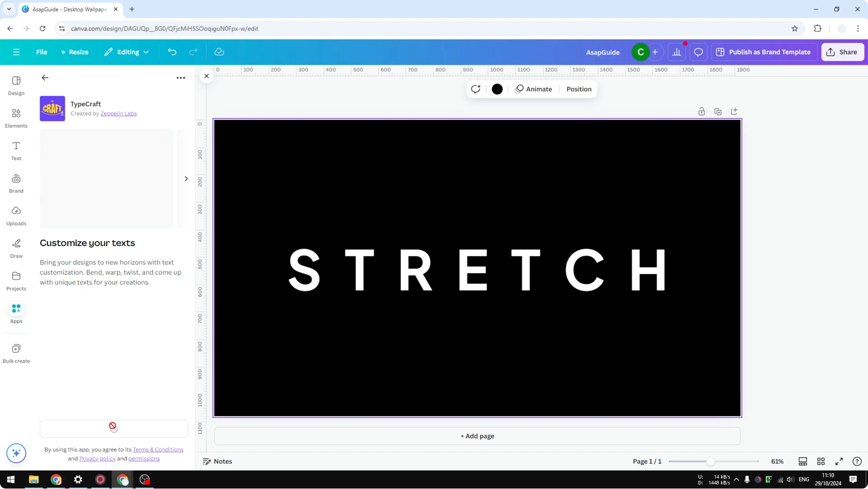Click the undo icon
This screenshot has width=868, height=489.
tap(172, 52)
